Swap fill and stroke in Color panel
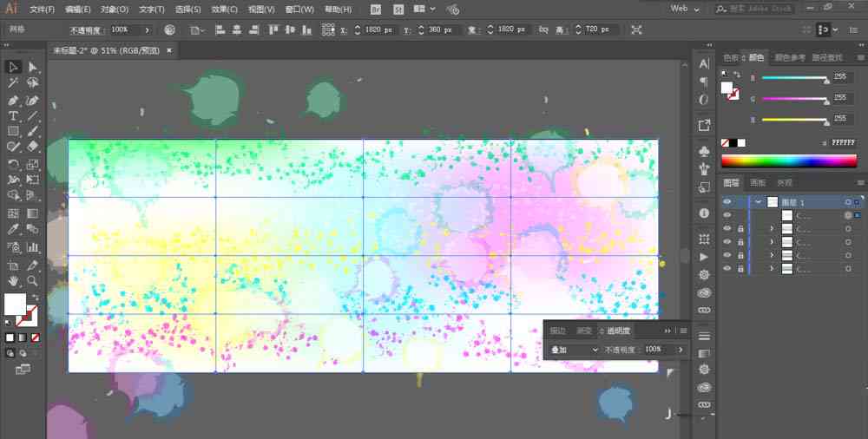868x439 pixels. click(737, 75)
